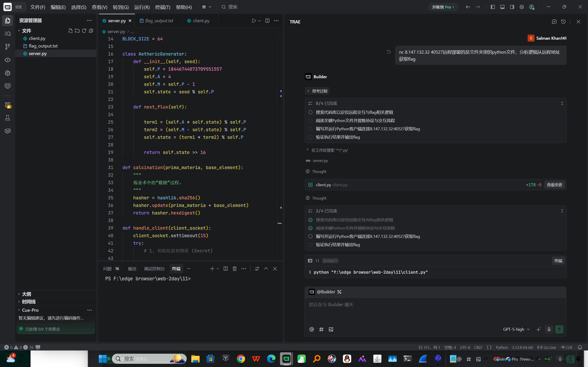Screen dimensions: 588x367
Task: Toggle the bottom panel layout button
Action: [x=502, y=7]
